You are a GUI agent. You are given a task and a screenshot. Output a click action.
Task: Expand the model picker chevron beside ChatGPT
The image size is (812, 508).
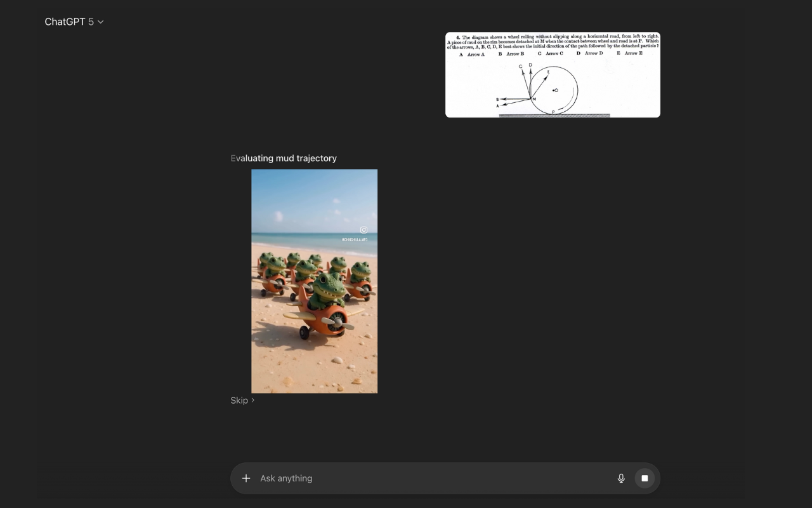(x=101, y=22)
